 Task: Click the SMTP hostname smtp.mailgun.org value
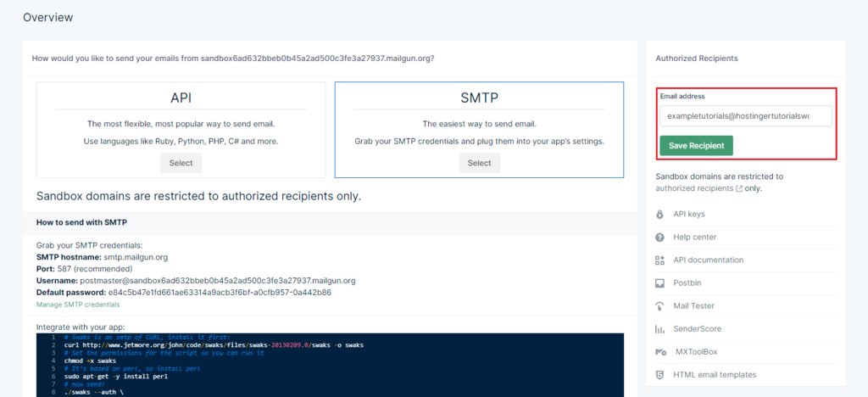coord(136,258)
